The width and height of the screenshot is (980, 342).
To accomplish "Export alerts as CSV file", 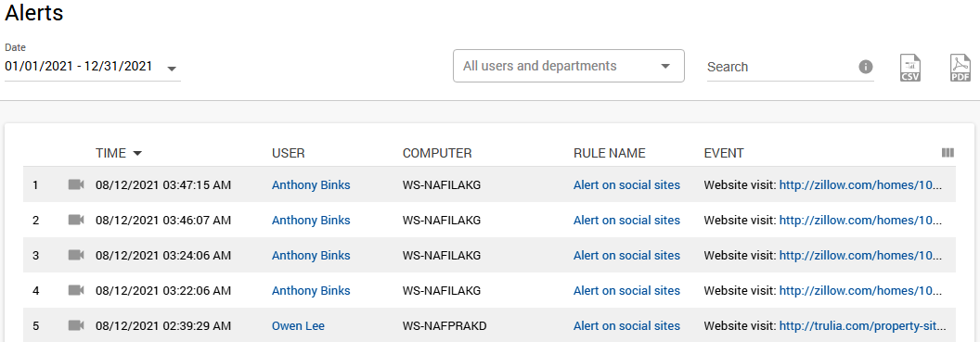I will coord(910,68).
